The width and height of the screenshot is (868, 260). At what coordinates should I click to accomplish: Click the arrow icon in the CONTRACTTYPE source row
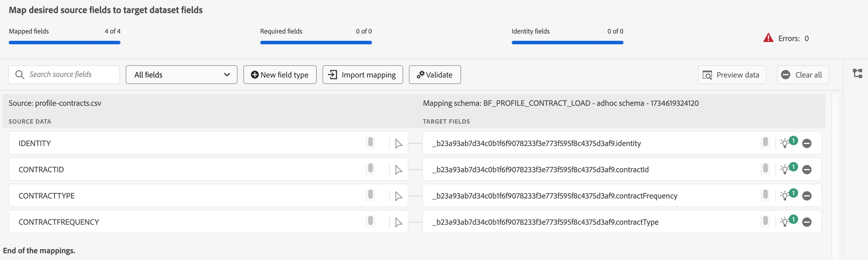398,196
